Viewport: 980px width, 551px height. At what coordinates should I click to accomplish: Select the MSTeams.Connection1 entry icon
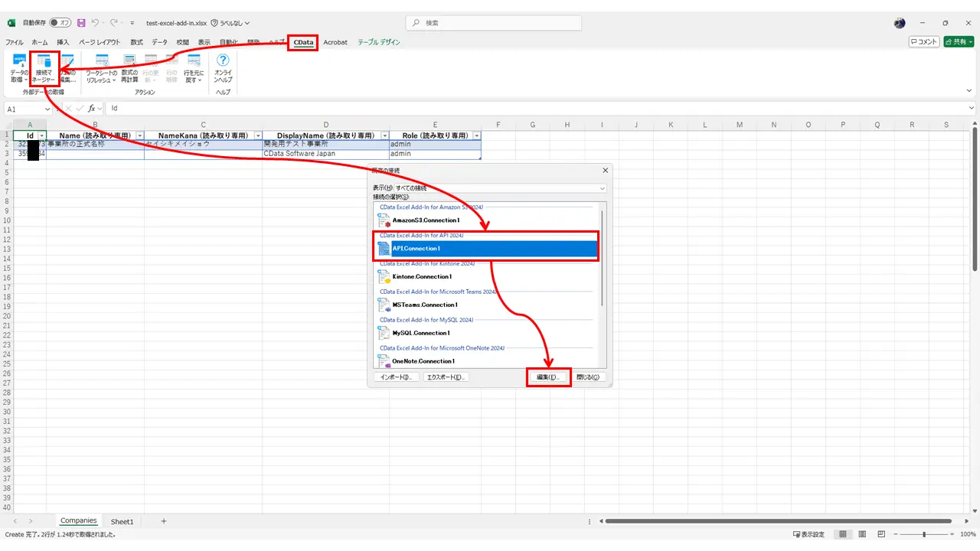[385, 305]
